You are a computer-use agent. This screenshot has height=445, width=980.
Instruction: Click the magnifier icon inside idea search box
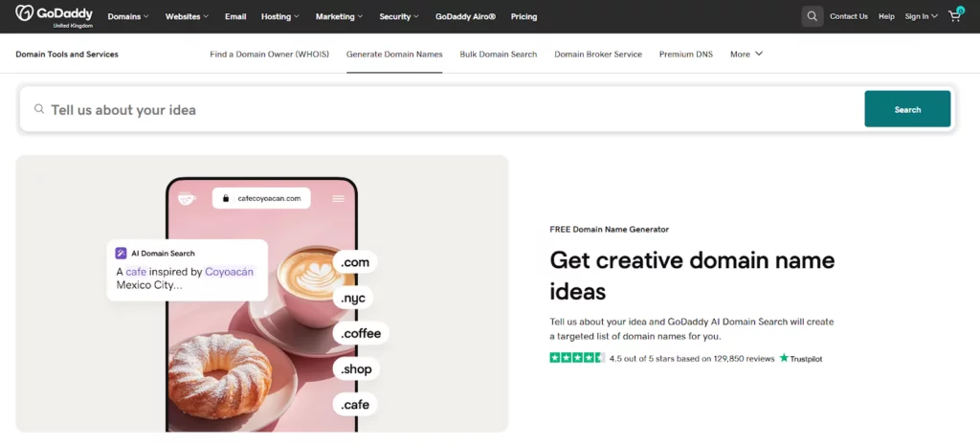(x=39, y=109)
